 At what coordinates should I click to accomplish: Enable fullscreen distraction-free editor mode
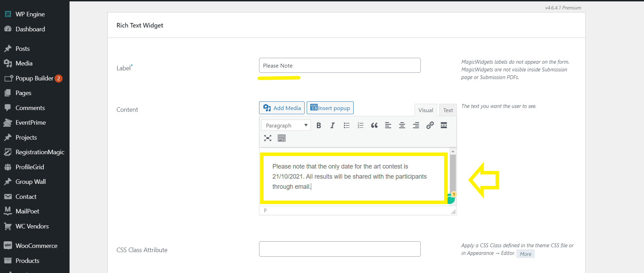point(267,138)
